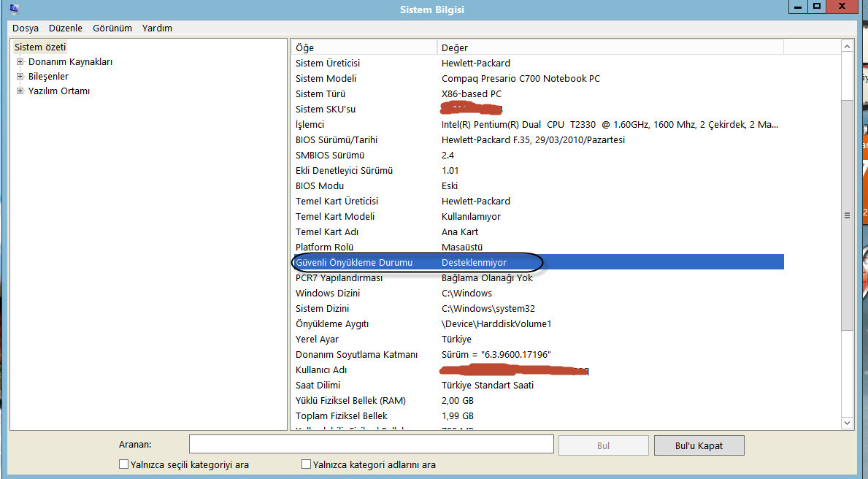The image size is (868, 479).
Task: Select the Kullanıcı Adı row
Action: (x=537, y=370)
